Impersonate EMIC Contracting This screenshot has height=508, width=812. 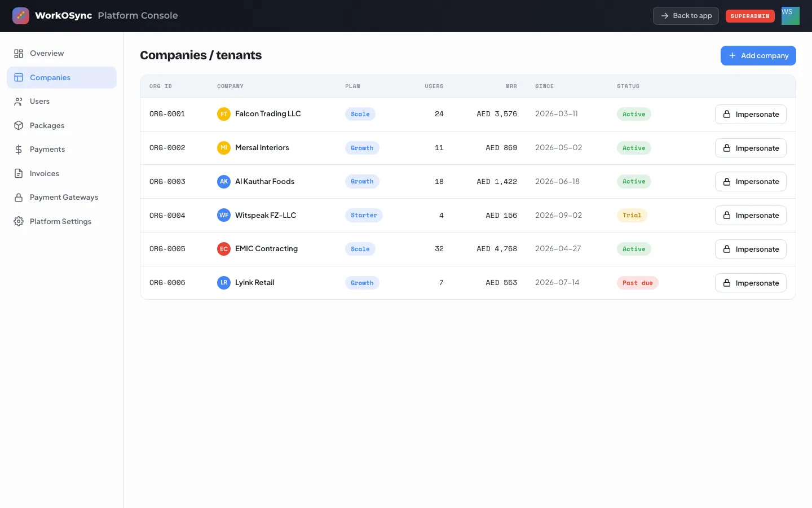(751, 249)
